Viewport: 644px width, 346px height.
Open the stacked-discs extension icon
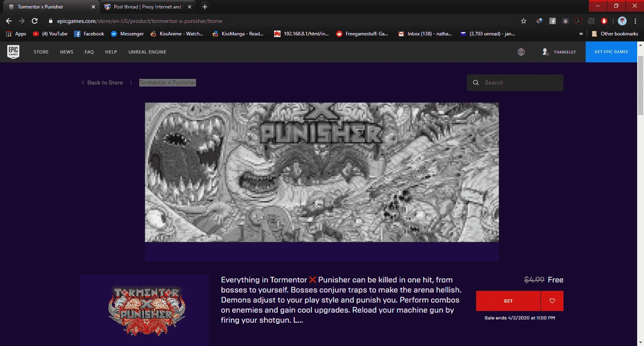coord(591,21)
